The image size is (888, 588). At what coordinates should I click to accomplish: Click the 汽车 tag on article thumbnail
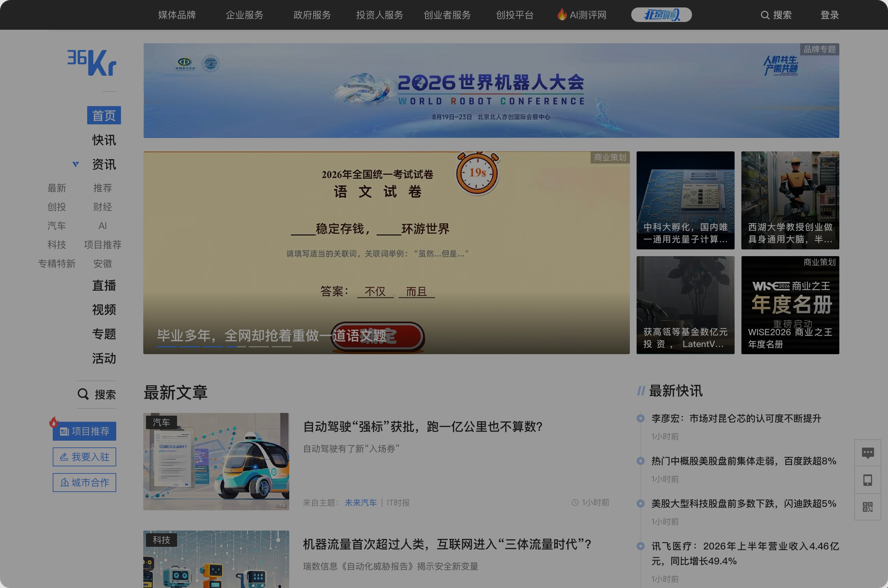[x=161, y=423]
